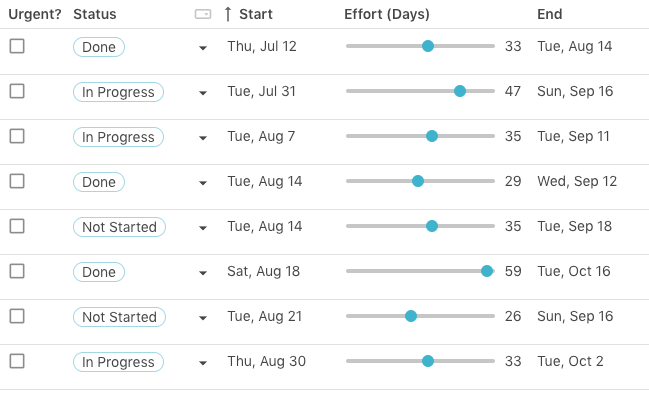Click the slider handle showing 59 days
This screenshot has width=649, height=394.
[x=487, y=271]
